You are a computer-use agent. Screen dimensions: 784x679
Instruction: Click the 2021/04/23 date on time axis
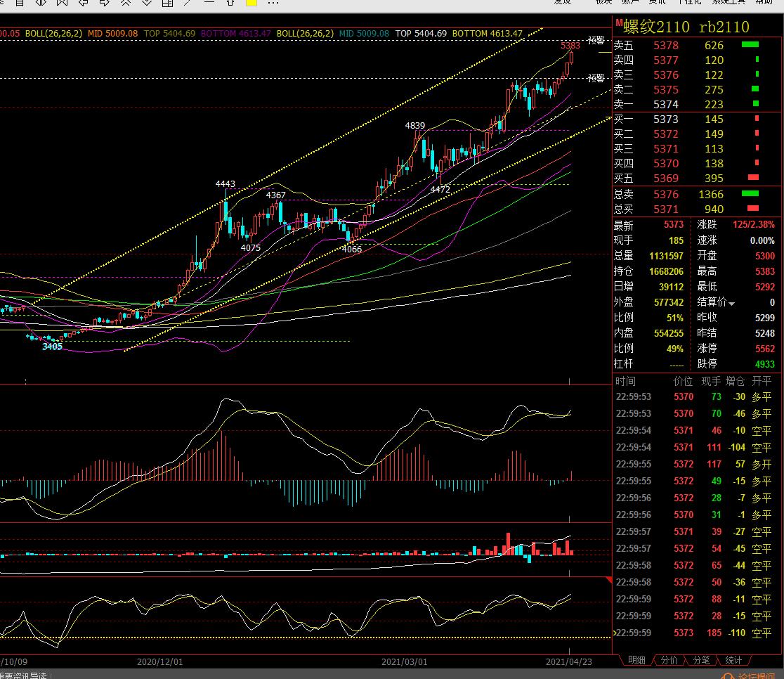click(x=569, y=661)
